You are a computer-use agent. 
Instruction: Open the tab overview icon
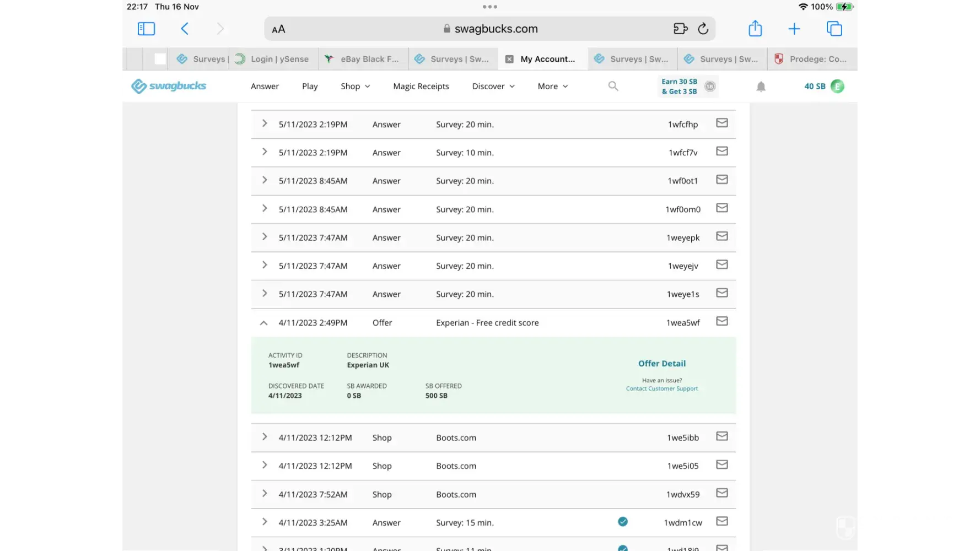pyautogui.click(x=834, y=29)
